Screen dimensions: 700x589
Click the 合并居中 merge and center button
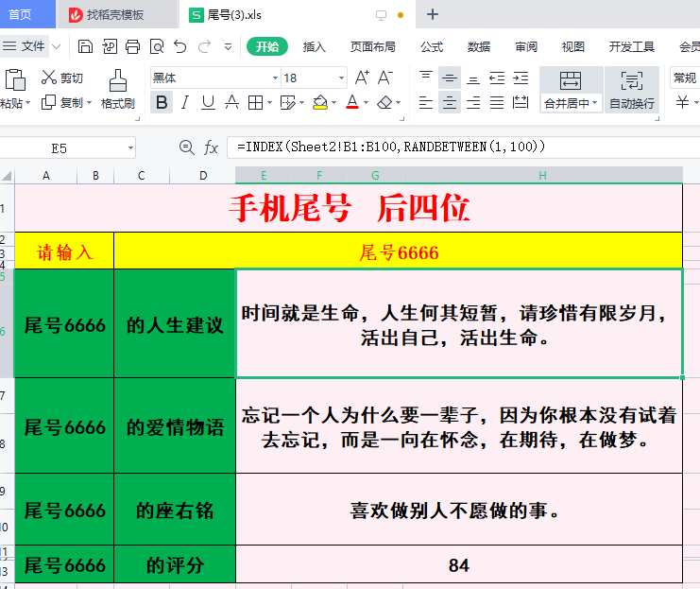click(571, 90)
